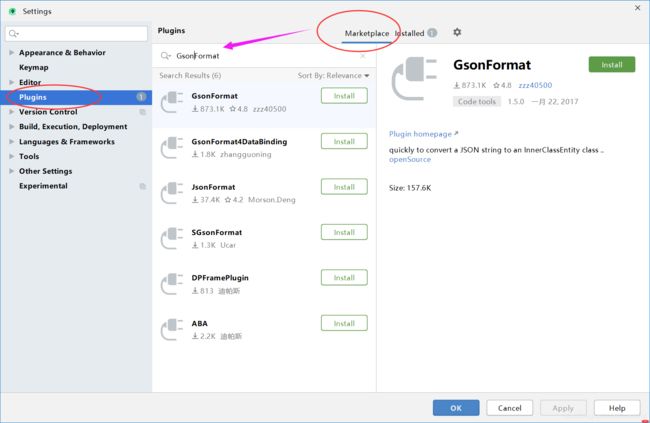Expand Build, Execution, Deployment arrow
The height and width of the screenshot is (423, 650).
pos(12,126)
